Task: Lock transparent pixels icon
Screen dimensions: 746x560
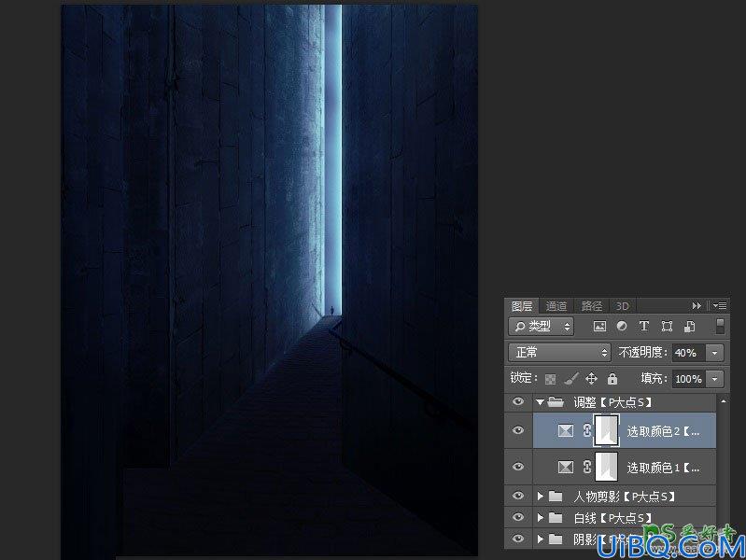Action: (551, 379)
